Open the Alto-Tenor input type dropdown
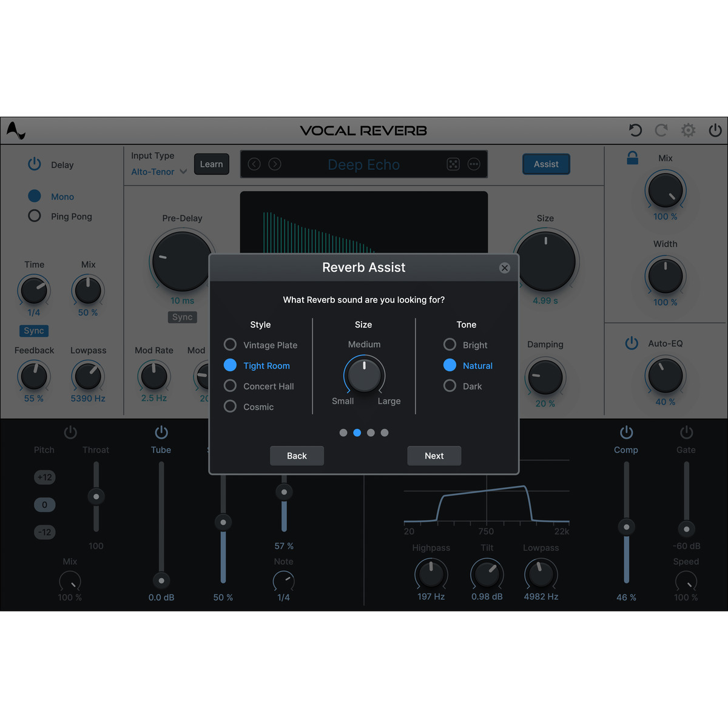728x728 pixels. (x=159, y=172)
